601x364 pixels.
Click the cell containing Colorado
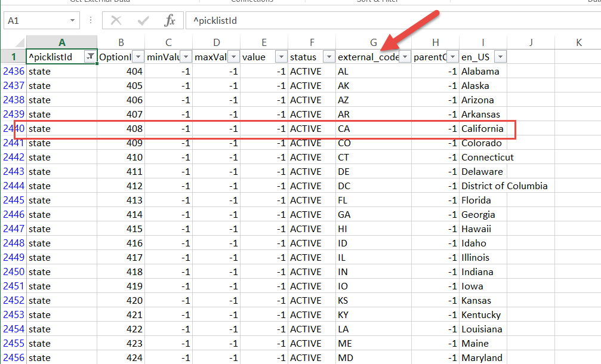(x=483, y=143)
